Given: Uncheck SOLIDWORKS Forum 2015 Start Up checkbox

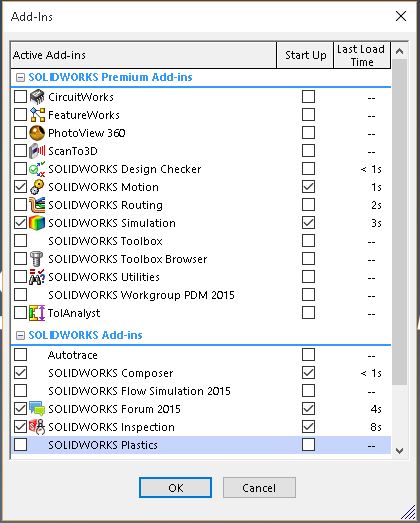Looking at the screenshot, I should (308, 409).
